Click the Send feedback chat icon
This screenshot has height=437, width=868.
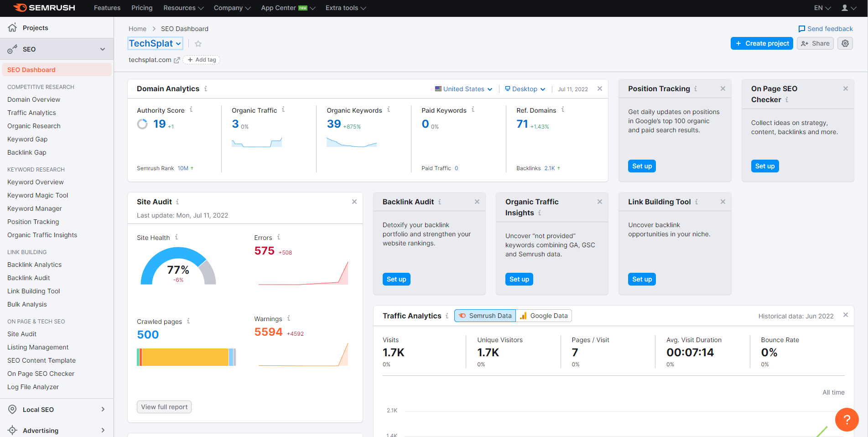click(801, 29)
